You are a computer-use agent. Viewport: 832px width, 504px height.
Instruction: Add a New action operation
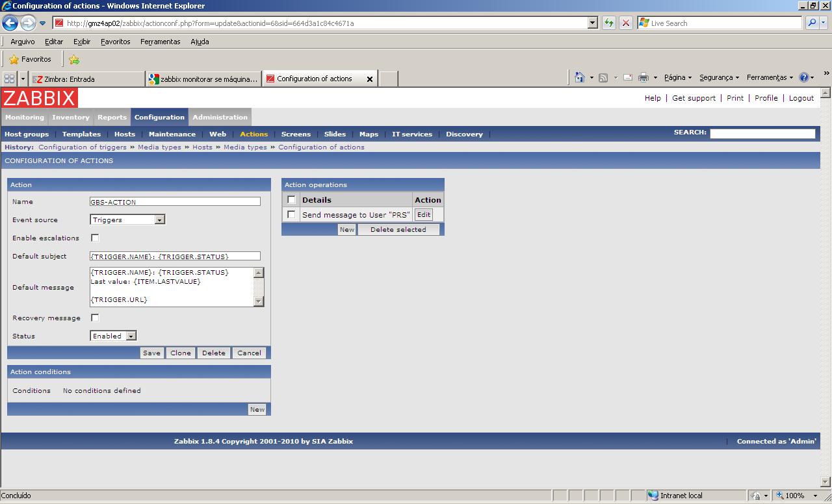click(x=347, y=230)
